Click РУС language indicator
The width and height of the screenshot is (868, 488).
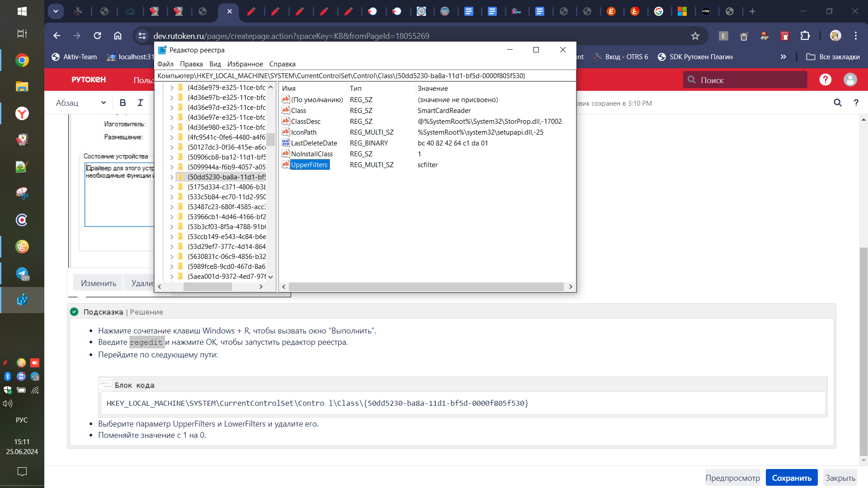pos(22,420)
